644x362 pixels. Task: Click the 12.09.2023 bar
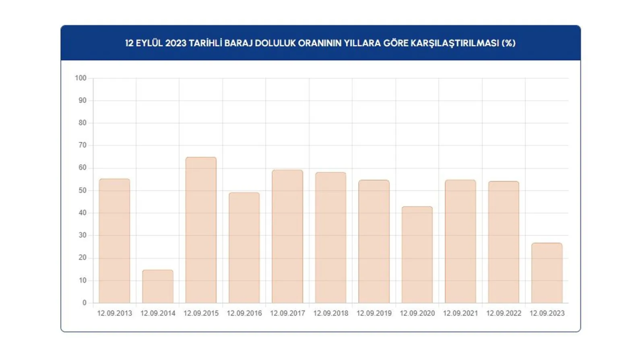[x=547, y=273]
